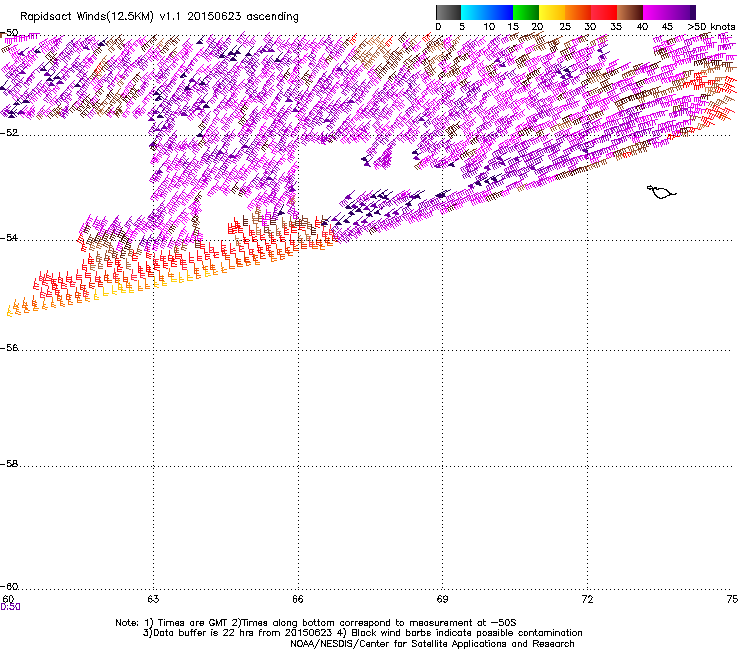Click the yellow 20-25 knots legend color
The height and width of the screenshot is (650, 740).
click(x=552, y=12)
